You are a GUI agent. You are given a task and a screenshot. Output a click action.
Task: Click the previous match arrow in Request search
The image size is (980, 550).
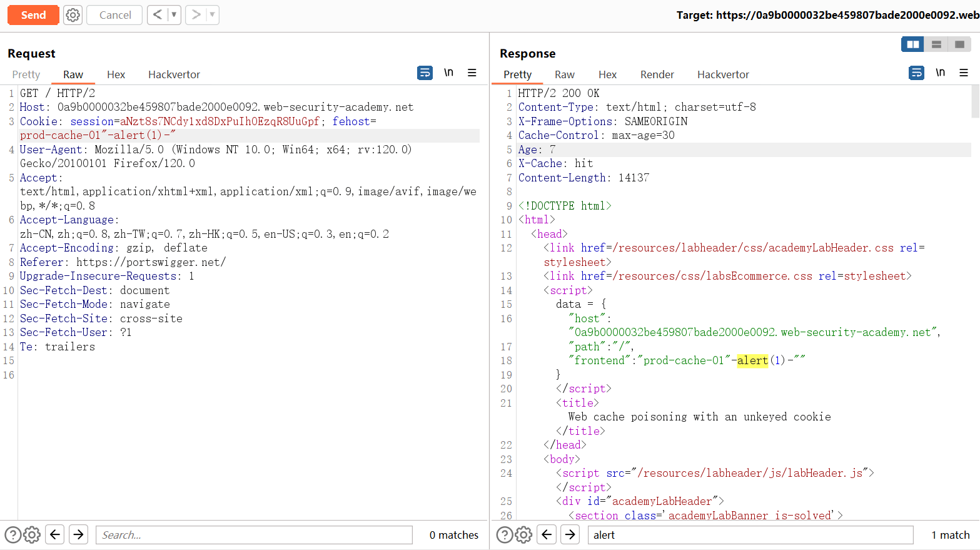tap(55, 534)
